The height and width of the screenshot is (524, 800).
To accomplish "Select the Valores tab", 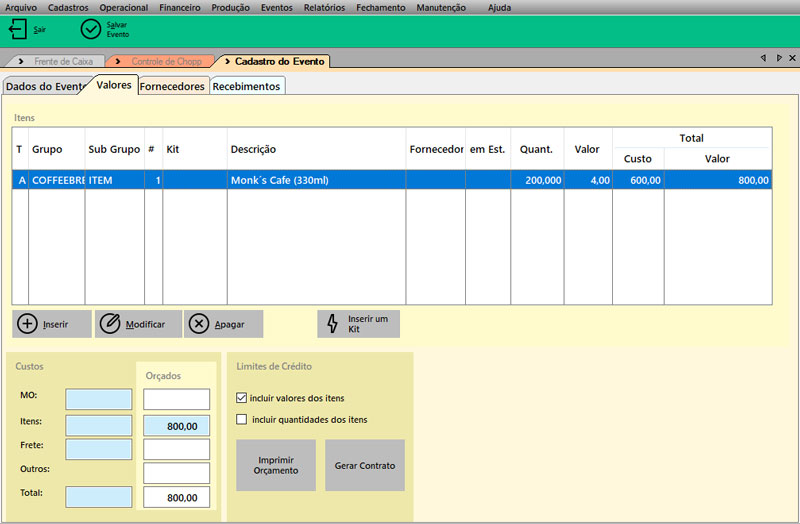I will (x=114, y=85).
